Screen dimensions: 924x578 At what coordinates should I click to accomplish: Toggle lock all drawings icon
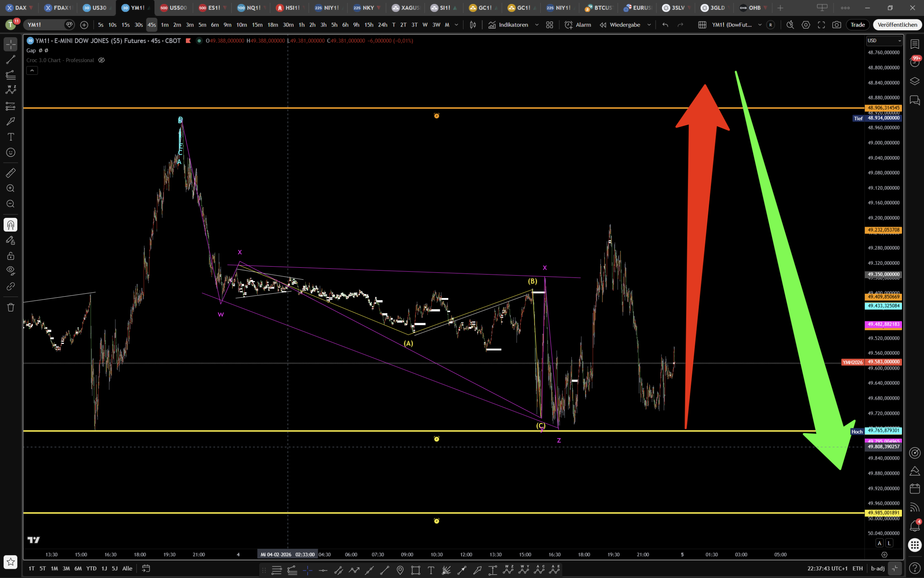(x=11, y=256)
